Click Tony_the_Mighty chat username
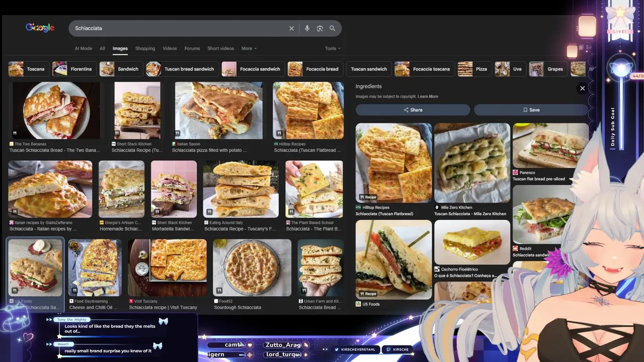 pyautogui.click(x=72, y=320)
